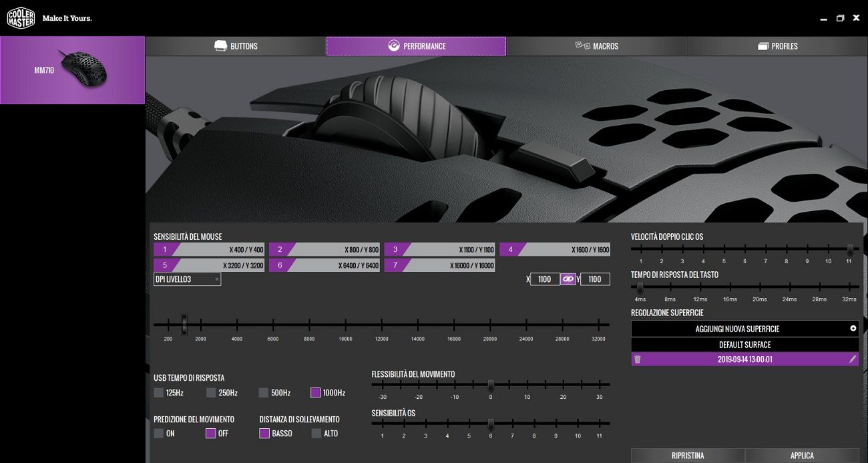
Task: Select DPI level 3 X 1100 / Y 1100
Action: click(439, 249)
